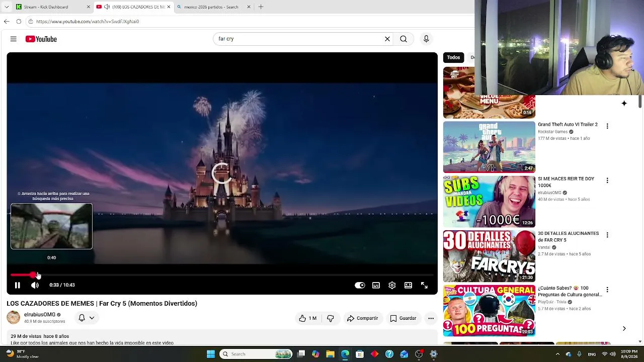Open options for '¿Cuánto Sabes?' video

click(607, 290)
